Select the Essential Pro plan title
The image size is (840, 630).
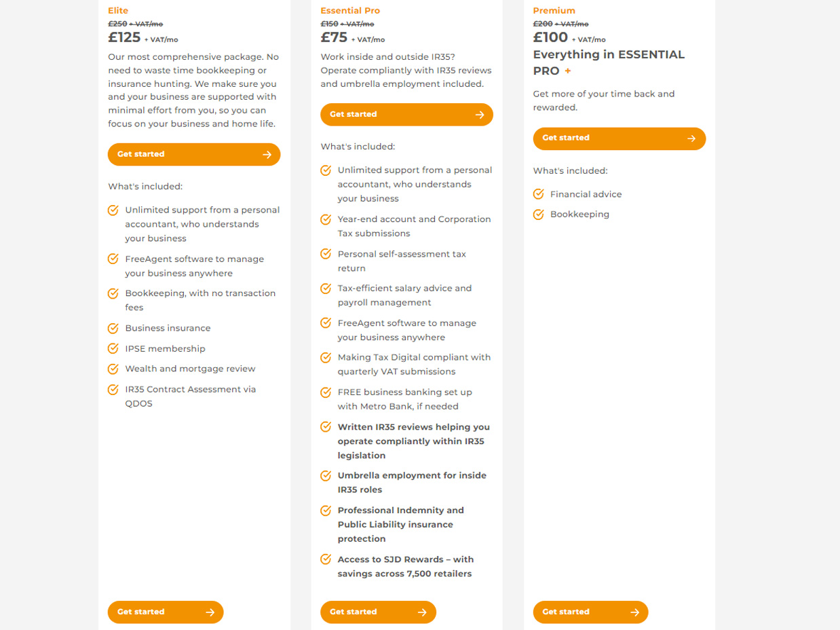[x=350, y=11]
